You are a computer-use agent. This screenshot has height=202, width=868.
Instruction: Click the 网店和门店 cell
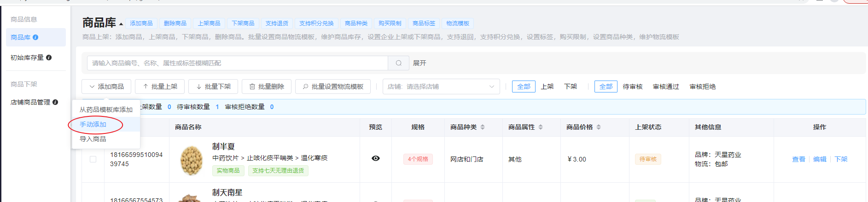point(467,159)
